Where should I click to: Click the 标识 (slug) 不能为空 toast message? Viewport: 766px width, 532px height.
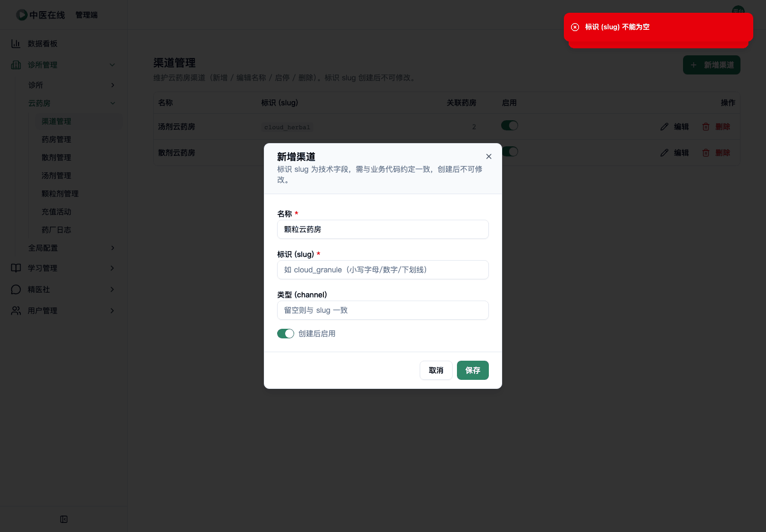(x=617, y=27)
